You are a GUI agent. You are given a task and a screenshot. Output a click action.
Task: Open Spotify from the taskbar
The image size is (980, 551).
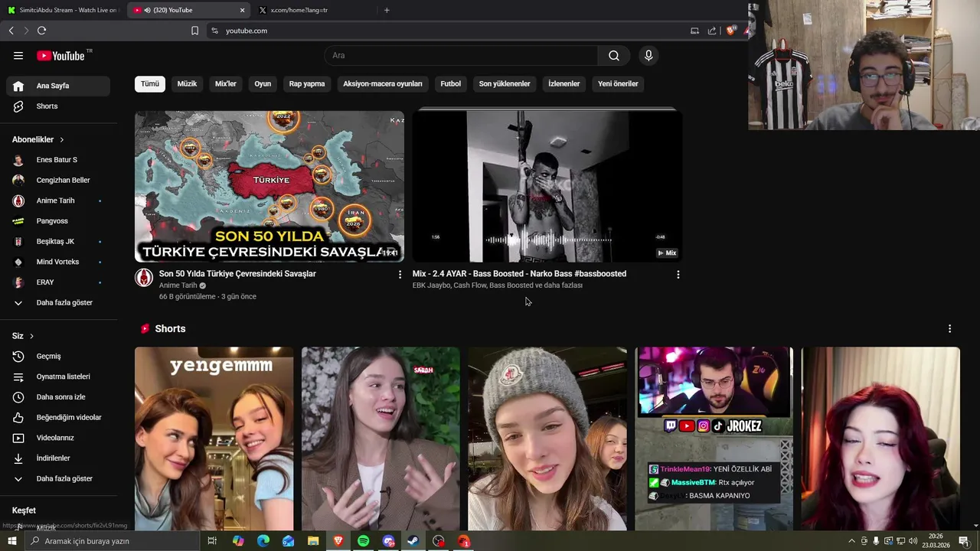(x=363, y=541)
